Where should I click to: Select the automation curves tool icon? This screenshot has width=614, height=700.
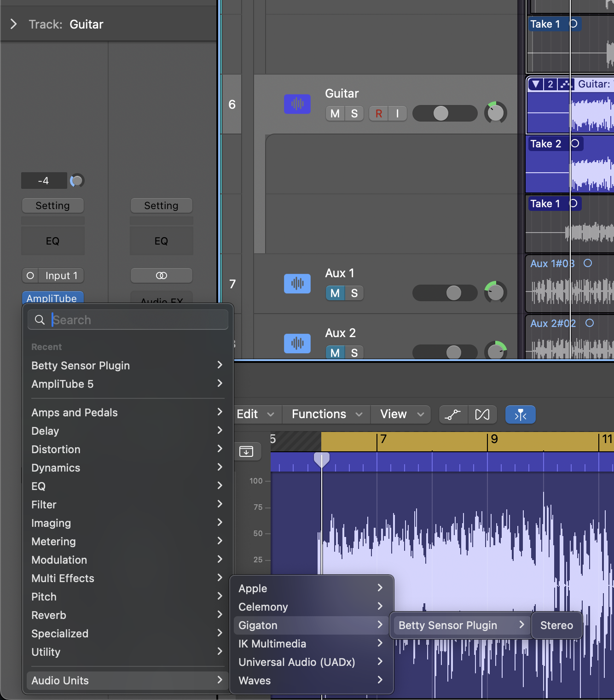(x=453, y=414)
